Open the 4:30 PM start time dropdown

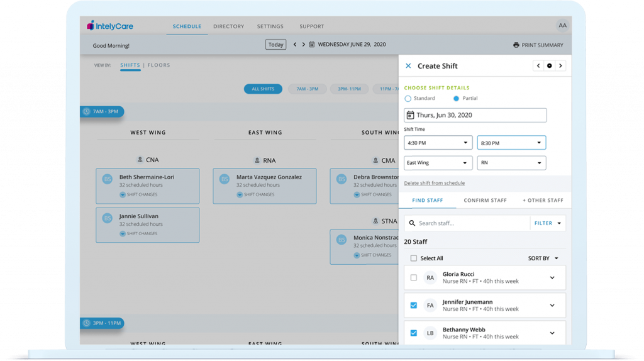438,143
